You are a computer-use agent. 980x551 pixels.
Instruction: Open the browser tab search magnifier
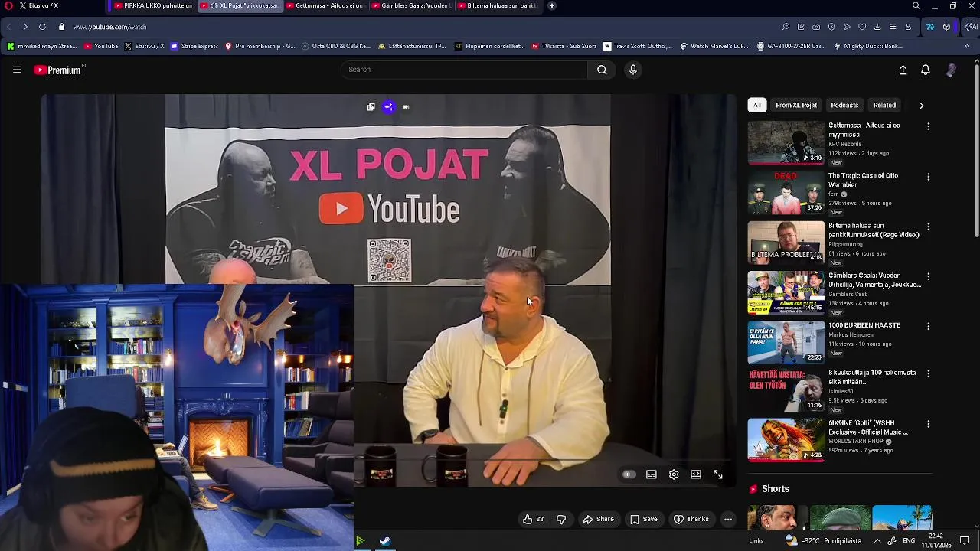pos(916,6)
